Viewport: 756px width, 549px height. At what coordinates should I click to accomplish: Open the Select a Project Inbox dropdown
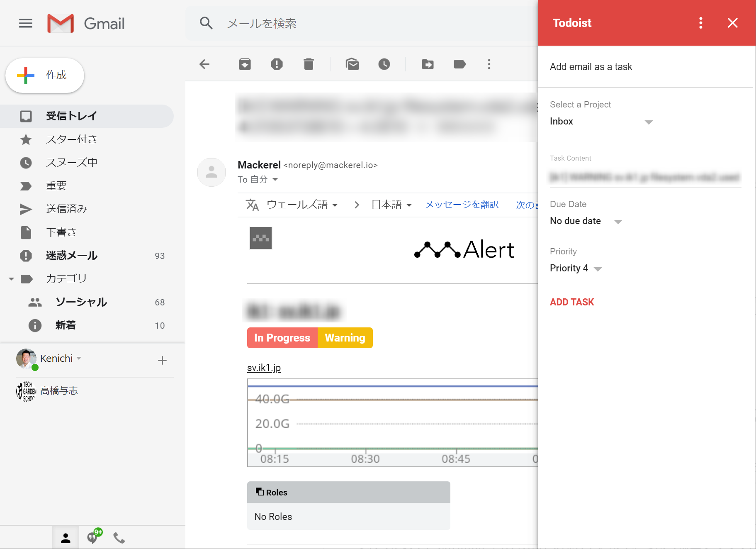(601, 122)
